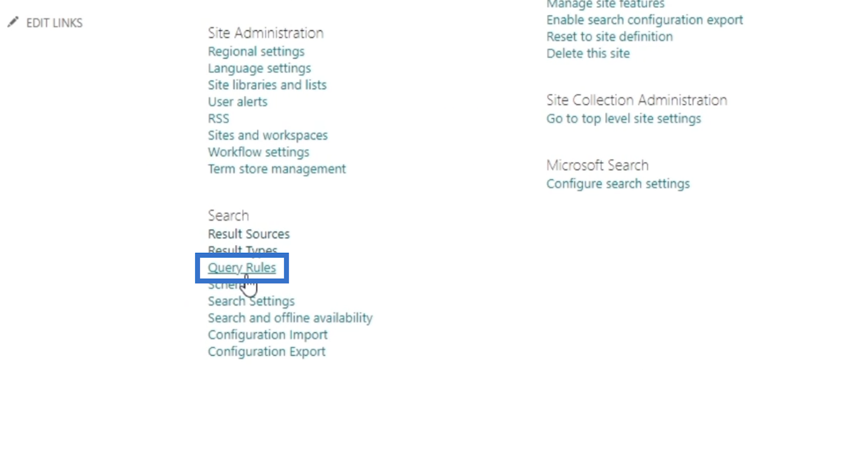
Task: Go to top level site settings
Action: [623, 119]
